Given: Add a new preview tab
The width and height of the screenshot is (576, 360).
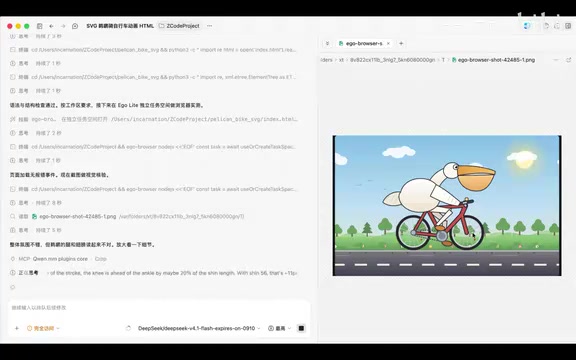Looking at the screenshot, I should pyautogui.click(x=401, y=43).
